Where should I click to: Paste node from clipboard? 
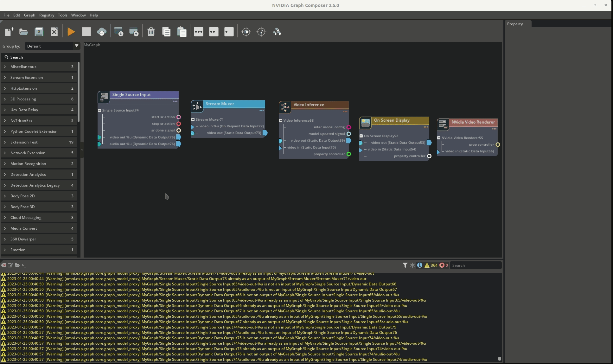182,32
